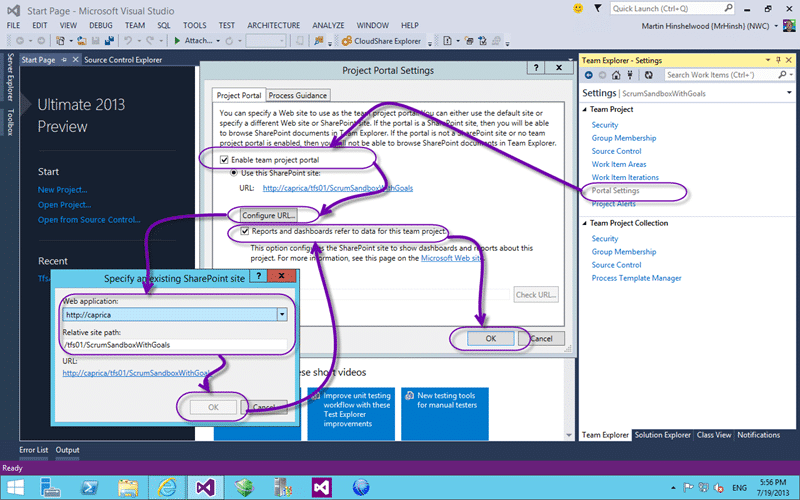Switch to Process Guidance tab

pyautogui.click(x=297, y=95)
